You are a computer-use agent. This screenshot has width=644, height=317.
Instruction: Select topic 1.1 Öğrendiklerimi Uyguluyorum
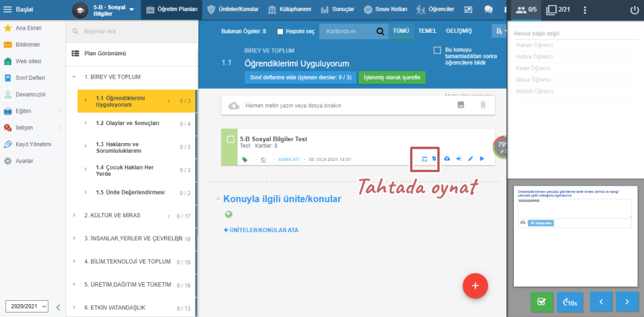tap(137, 101)
